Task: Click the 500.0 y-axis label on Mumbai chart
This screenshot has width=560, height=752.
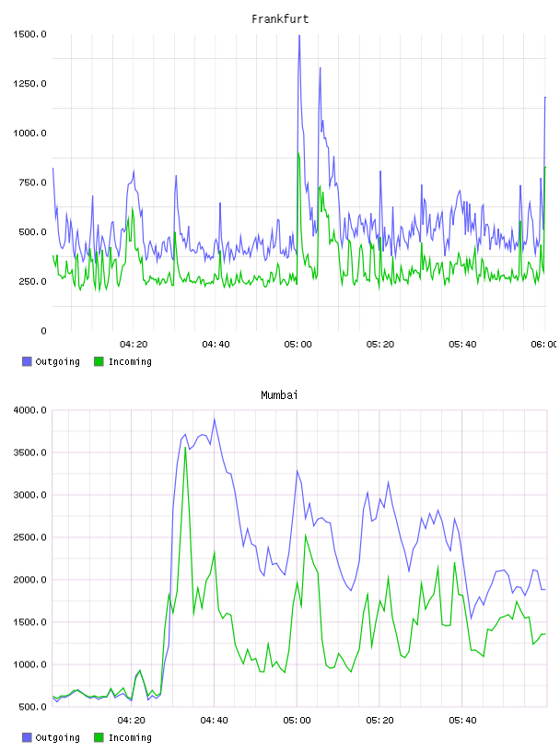Action: pyautogui.click(x=32, y=707)
